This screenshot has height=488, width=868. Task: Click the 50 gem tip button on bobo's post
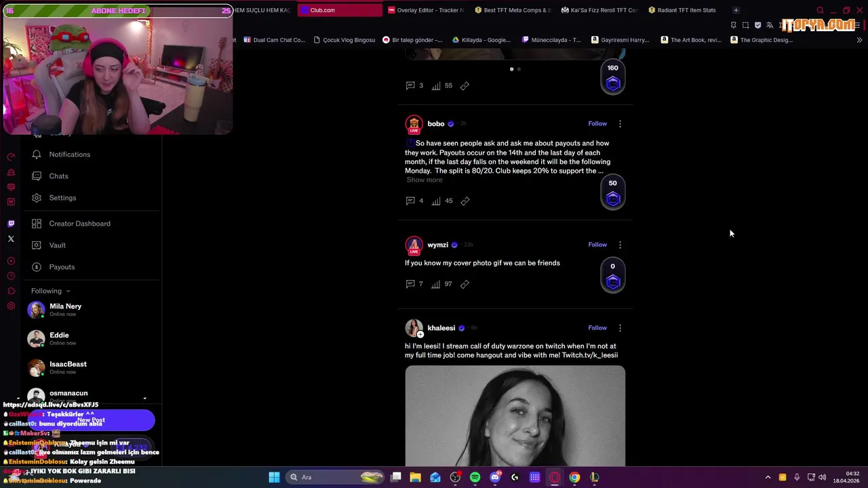pos(613,192)
